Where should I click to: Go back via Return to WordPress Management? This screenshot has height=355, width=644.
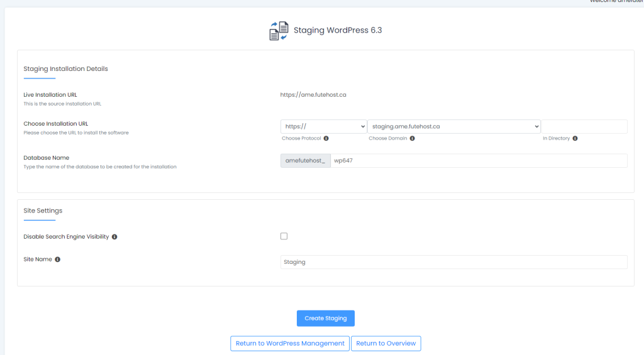click(x=290, y=344)
